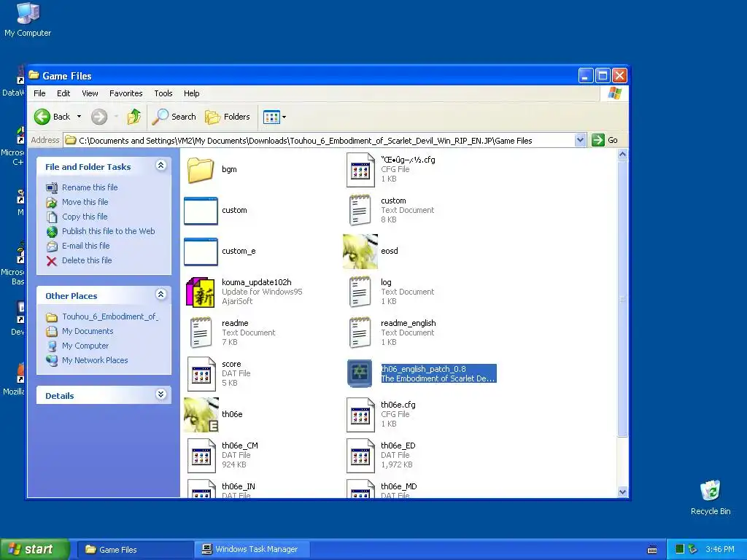Select the custom application icon
The width and height of the screenshot is (747, 560).
click(x=201, y=211)
